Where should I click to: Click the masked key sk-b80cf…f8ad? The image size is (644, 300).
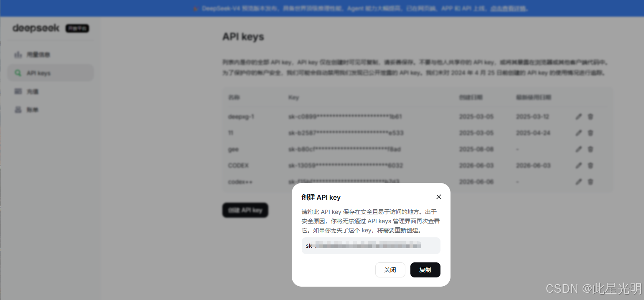345,149
